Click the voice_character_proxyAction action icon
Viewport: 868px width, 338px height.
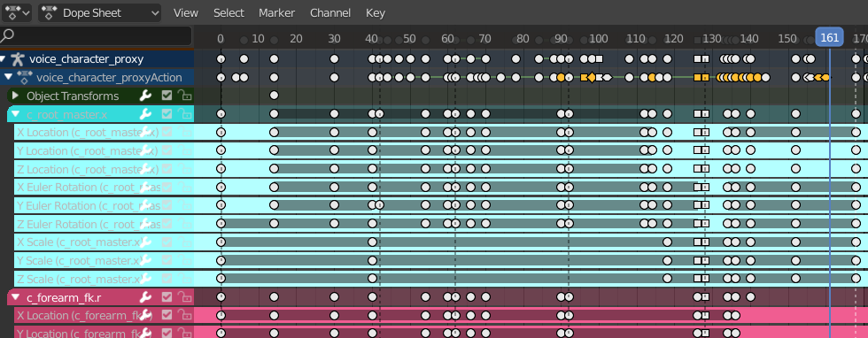click(25, 78)
